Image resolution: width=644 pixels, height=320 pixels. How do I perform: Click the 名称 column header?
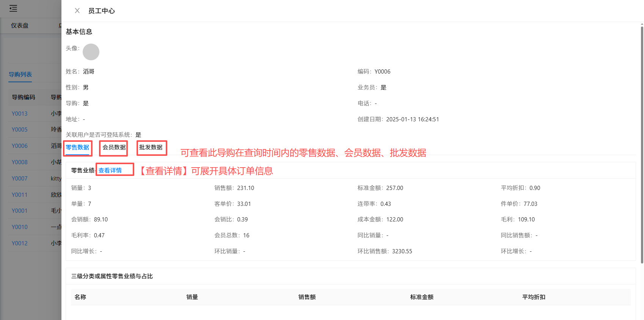click(80, 297)
